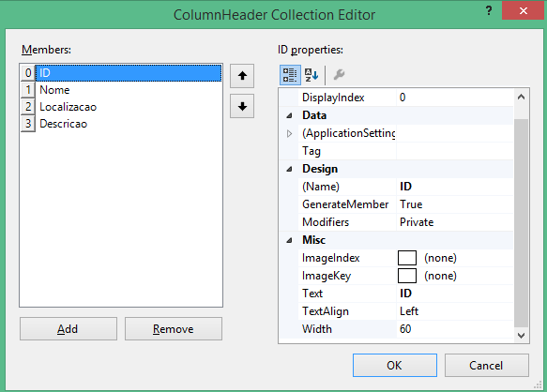Move selected member up with arrow button
This screenshot has height=392, width=547.
click(242, 76)
